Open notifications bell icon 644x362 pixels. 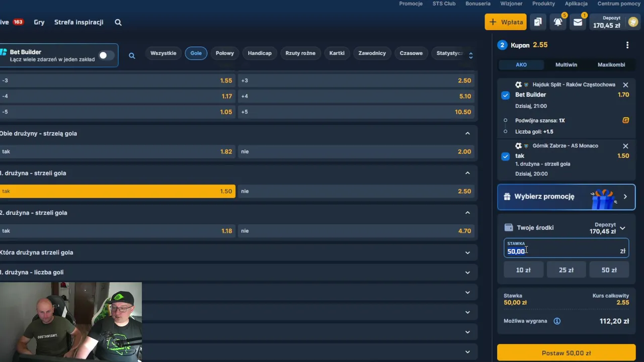[558, 22]
